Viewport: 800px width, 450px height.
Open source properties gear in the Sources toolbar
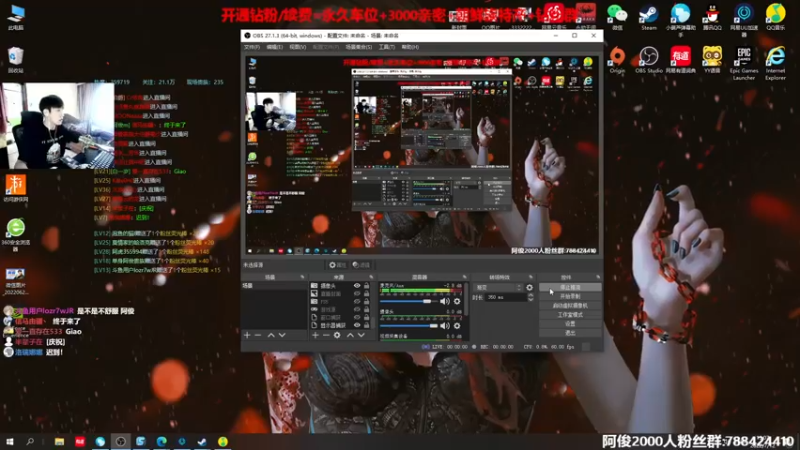coord(337,335)
